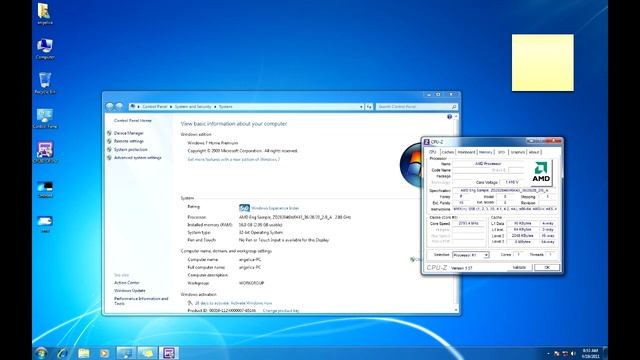Image resolution: width=640 pixels, height=360 pixels.
Task: Switch to the Graphics tab in CPU-Z
Action: [x=518, y=152]
